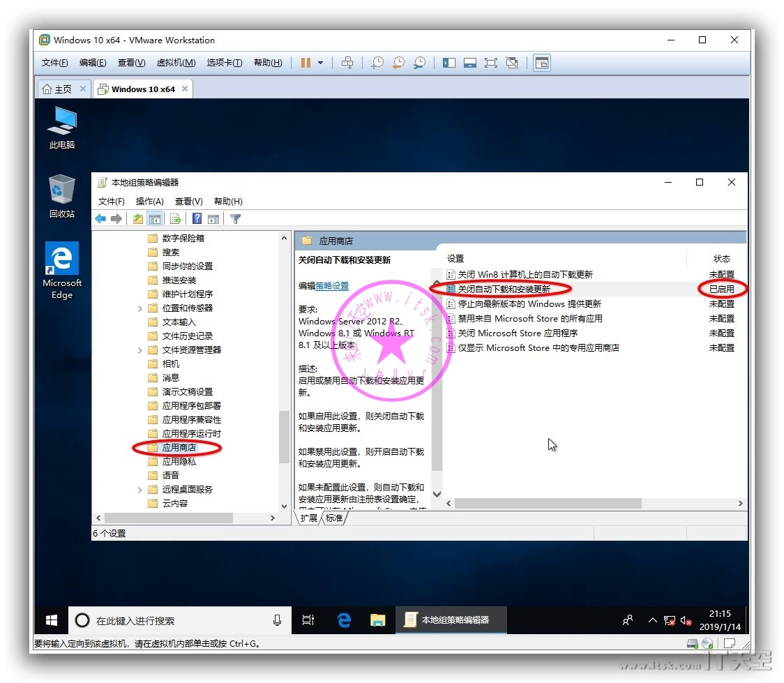Click the export list toolbar icon
Screen dimensions: 784x683
pos(176,218)
